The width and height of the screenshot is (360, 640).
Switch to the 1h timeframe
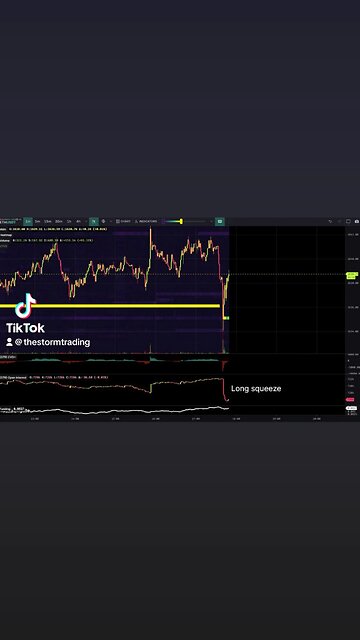[x=69, y=221]
